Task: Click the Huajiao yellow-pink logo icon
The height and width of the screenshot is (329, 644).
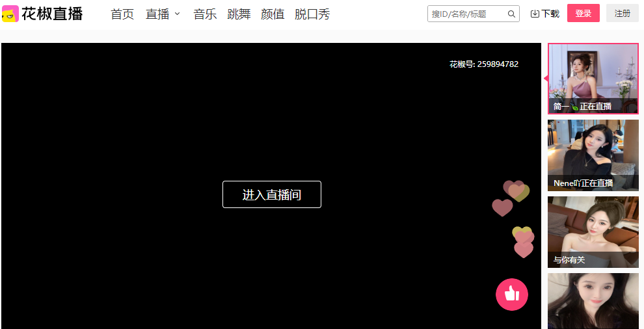Action: pyautogui.click(x=10, y=14)
